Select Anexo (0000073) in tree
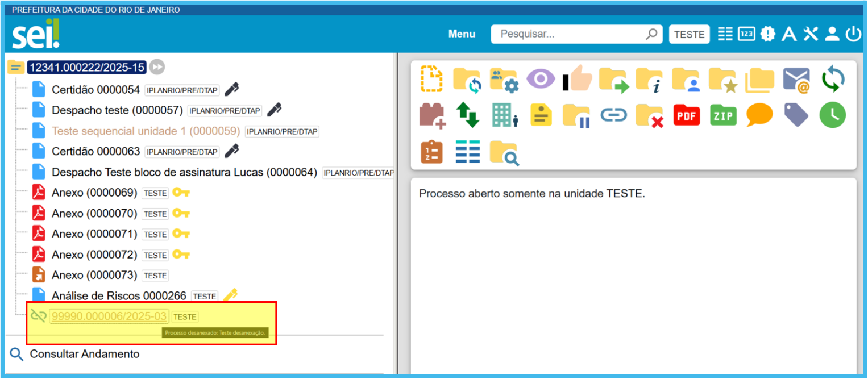The height and width of the screenshot is (379, 868). click(x=94, y=275)
